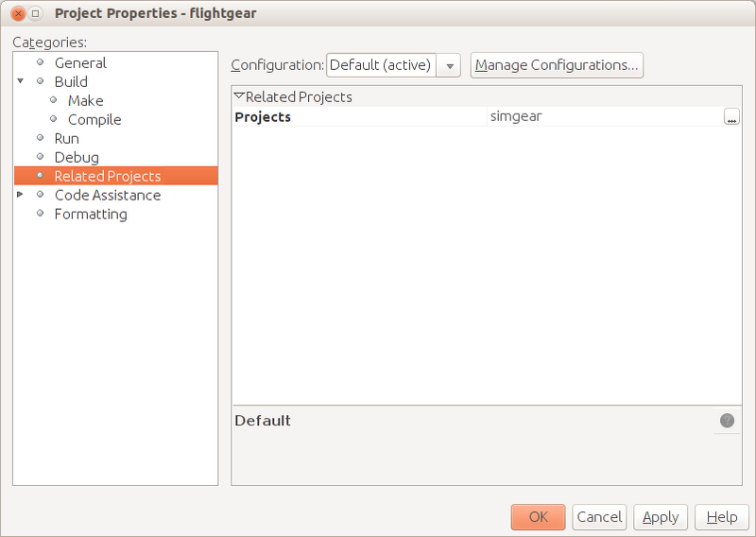Click the bullet icon beside Make
756x537 pixels.
point(54,100)
